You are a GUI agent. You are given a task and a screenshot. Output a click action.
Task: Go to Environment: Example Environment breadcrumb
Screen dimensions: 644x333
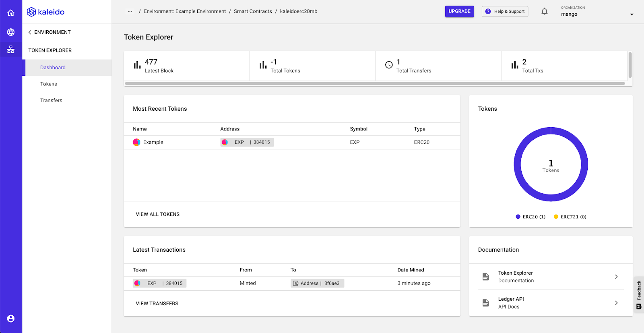185,11
